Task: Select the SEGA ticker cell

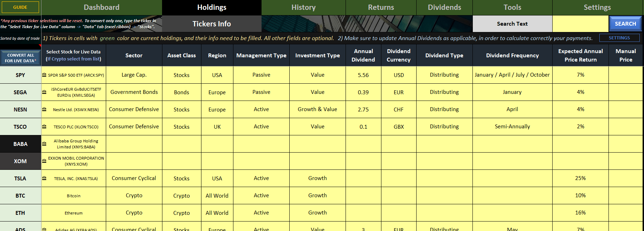Action: [x=20, y=92]
